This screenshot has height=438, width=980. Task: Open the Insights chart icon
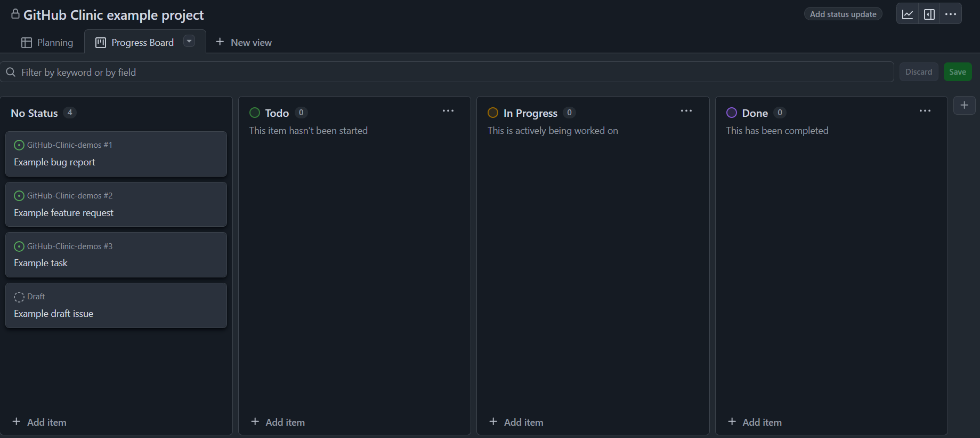tap(908, 14)
